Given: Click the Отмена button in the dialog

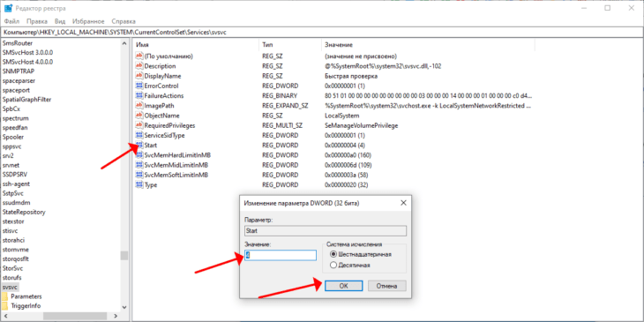Looking at the screenshot, I should tap(387, 286).
